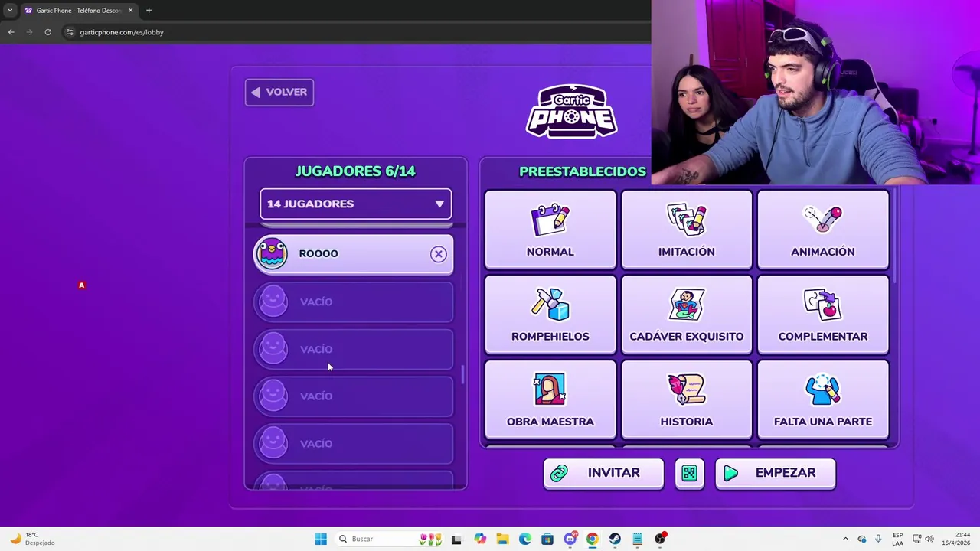Open the Windows Start menu
Screen dimensions: 980x551
[321, 539]
